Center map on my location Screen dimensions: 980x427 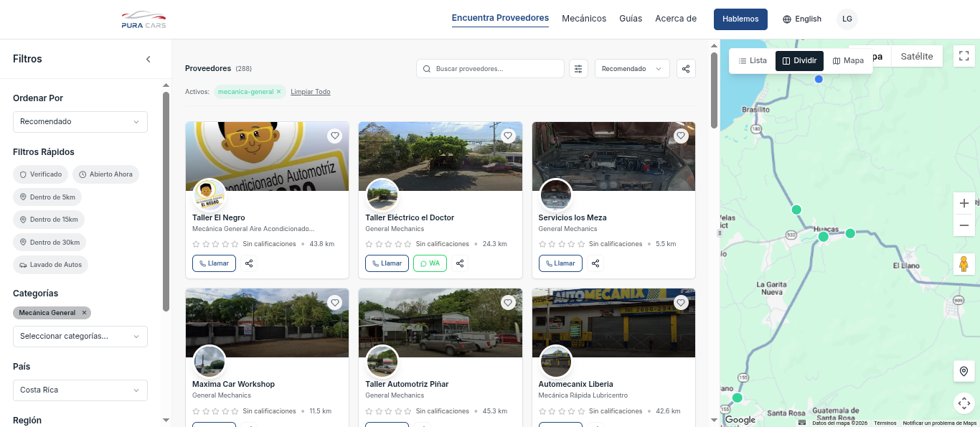click(964, 371)
